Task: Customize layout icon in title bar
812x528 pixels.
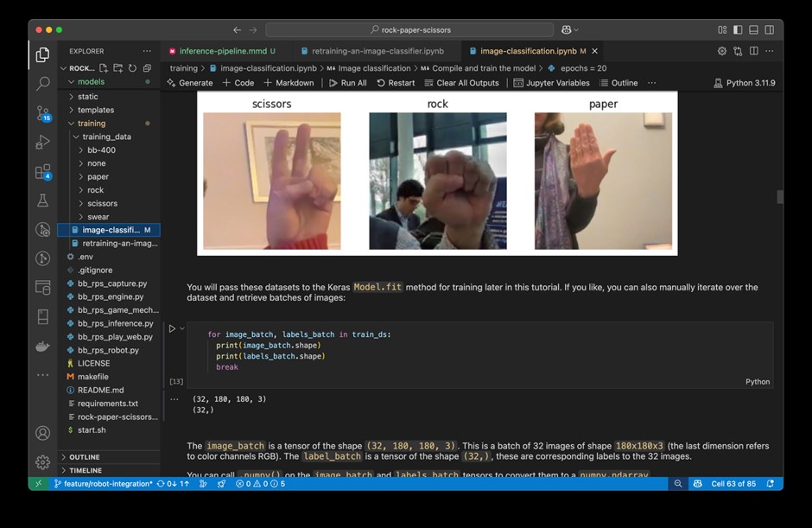Action: click(x=722, y=30)
